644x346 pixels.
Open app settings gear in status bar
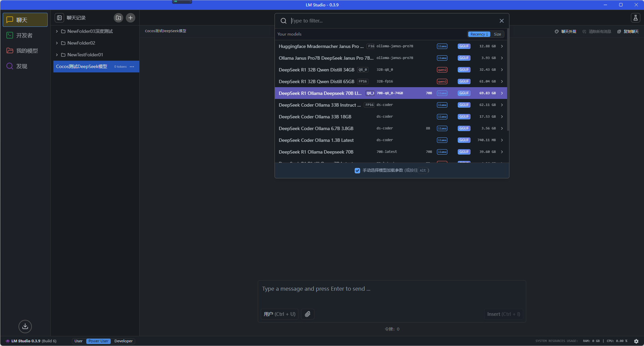(x=636, y=341)
